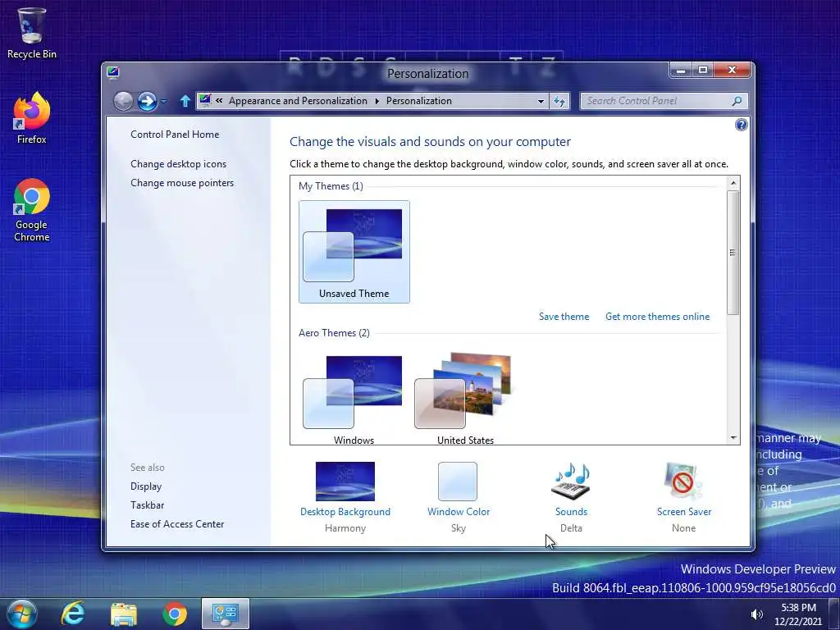Click the theme list scrollbar thumb

(733, 253)
